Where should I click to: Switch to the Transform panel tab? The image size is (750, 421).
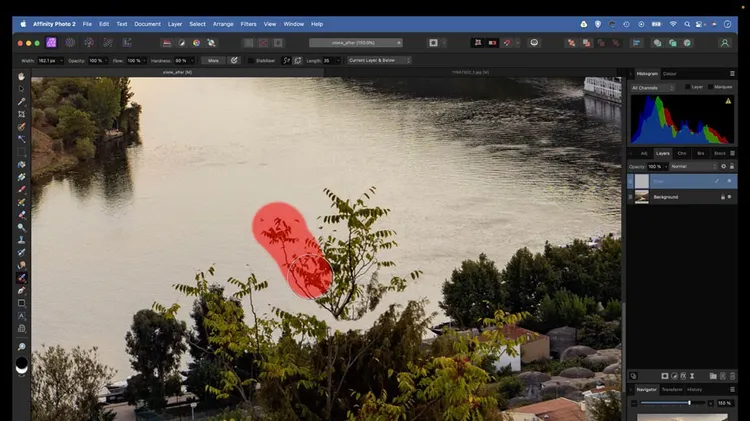[672, 389]
